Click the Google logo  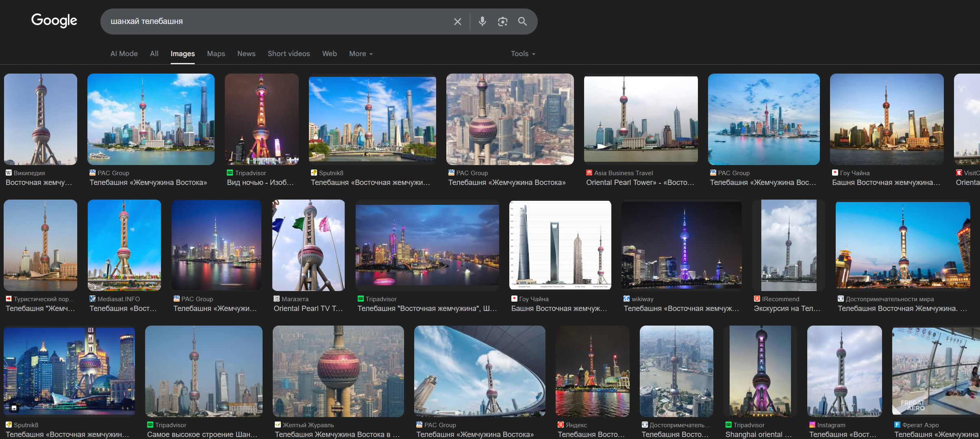(54, 20)
